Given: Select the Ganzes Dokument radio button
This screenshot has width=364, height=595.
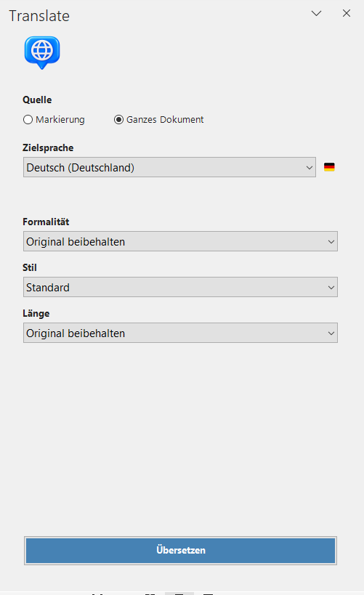Looking at the screenshot, I should coord(119,120).
